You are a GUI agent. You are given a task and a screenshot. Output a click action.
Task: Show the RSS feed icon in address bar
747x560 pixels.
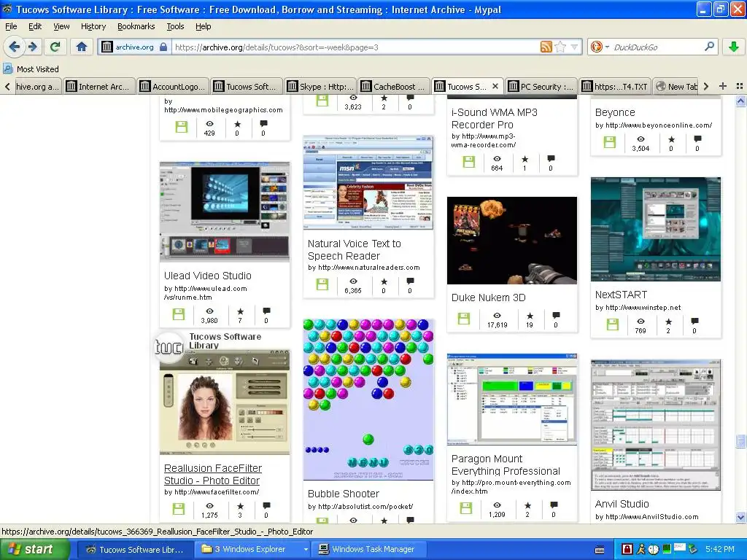point(546,47)
